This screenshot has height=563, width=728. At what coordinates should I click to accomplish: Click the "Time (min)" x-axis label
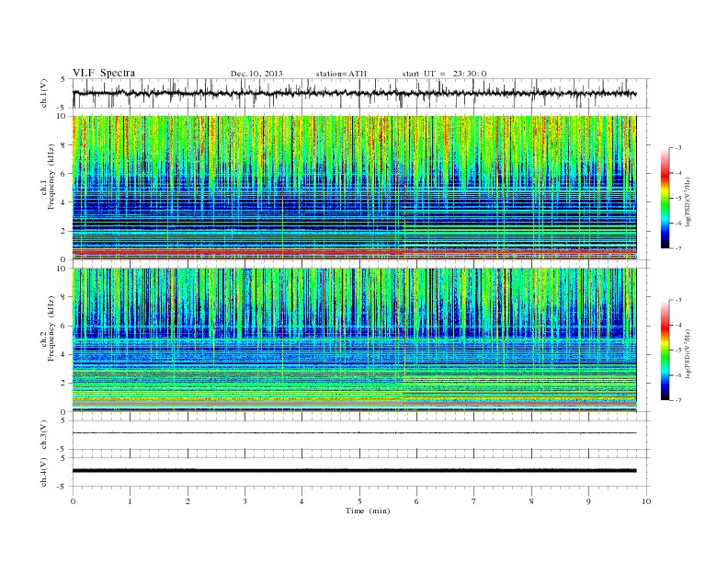[x=368, y=511]
